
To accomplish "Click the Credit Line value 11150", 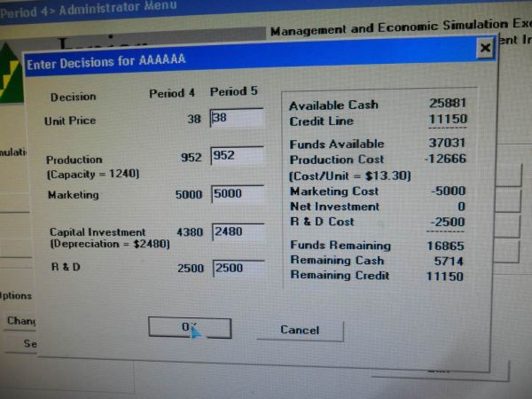I will pyautogui.click(x=447, y=121).
